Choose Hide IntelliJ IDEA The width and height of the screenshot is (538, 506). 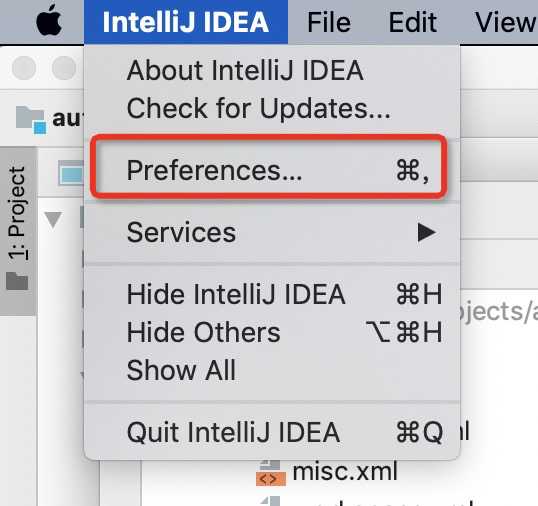272,294
